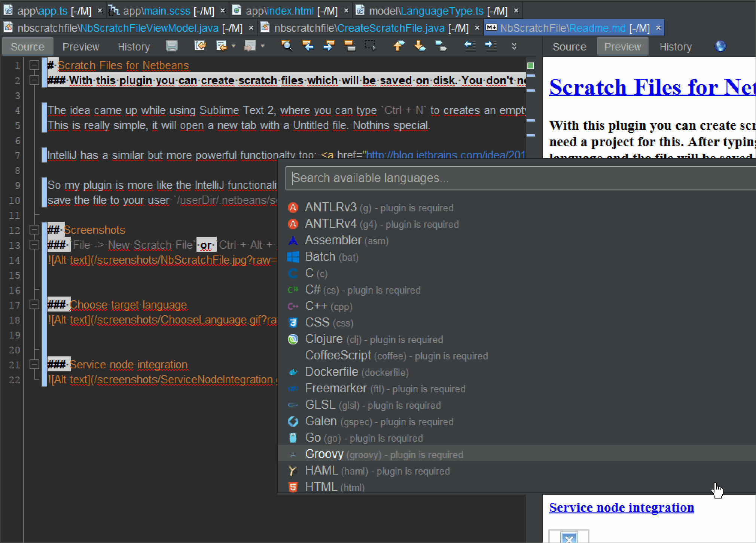
Task: Click the Find Selection magnifier icon
Action: tap(287, 46)
